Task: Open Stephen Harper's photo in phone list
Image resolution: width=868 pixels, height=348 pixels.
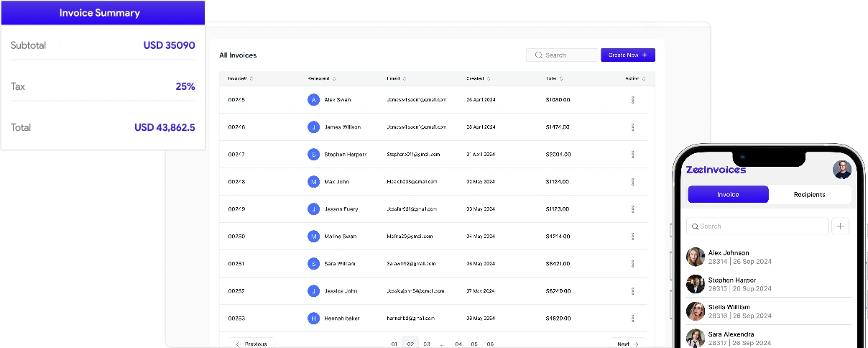Action: click(x=695, y=284)
